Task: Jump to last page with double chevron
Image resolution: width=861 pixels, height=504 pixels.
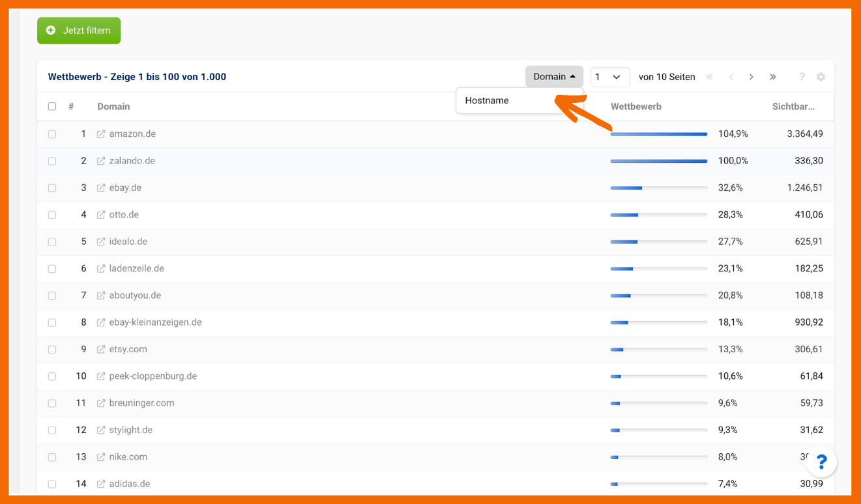Action: coord(772,77)
